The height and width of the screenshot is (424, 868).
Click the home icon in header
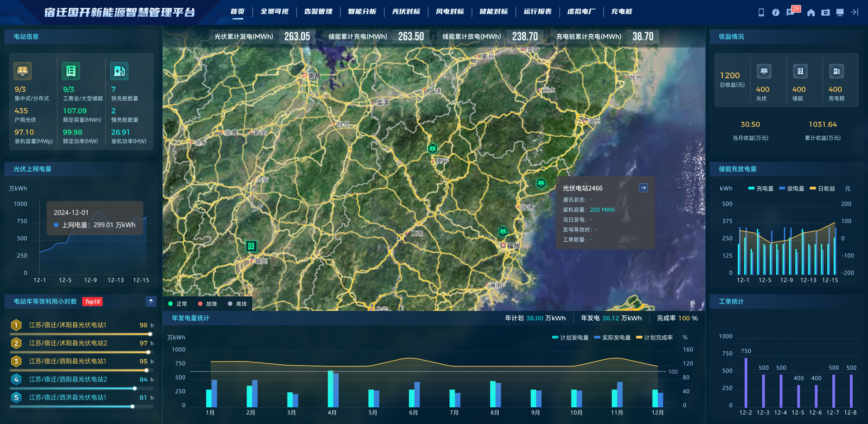click(811, 12)
